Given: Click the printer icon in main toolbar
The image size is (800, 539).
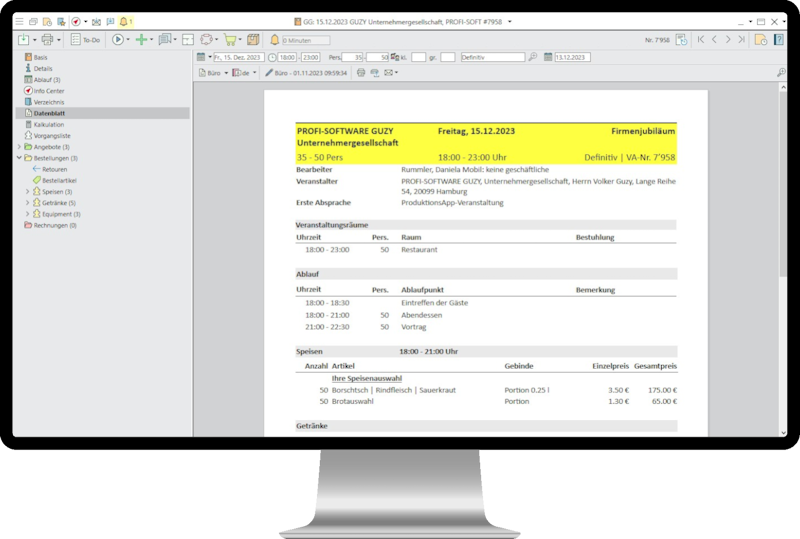Looking at the screenshot, I should tap(47, 39).
